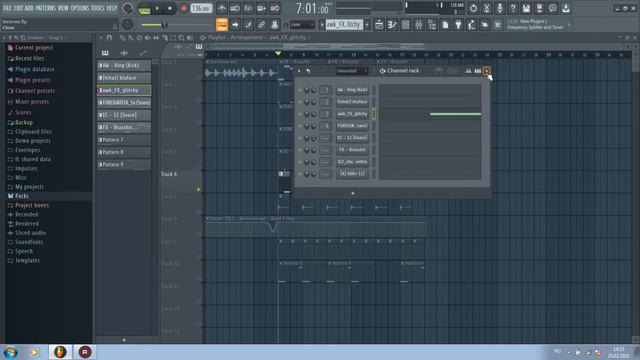Open the plugin picker plug icon

(458, 25)
